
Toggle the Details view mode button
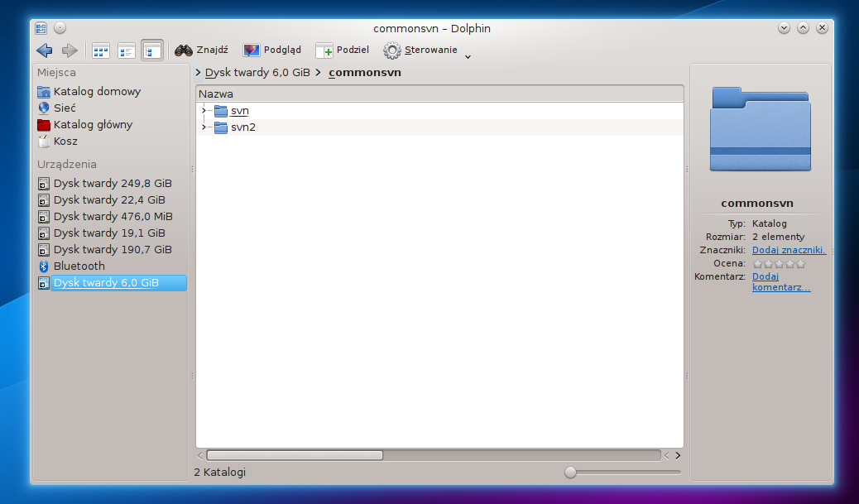tap(152, 50)
